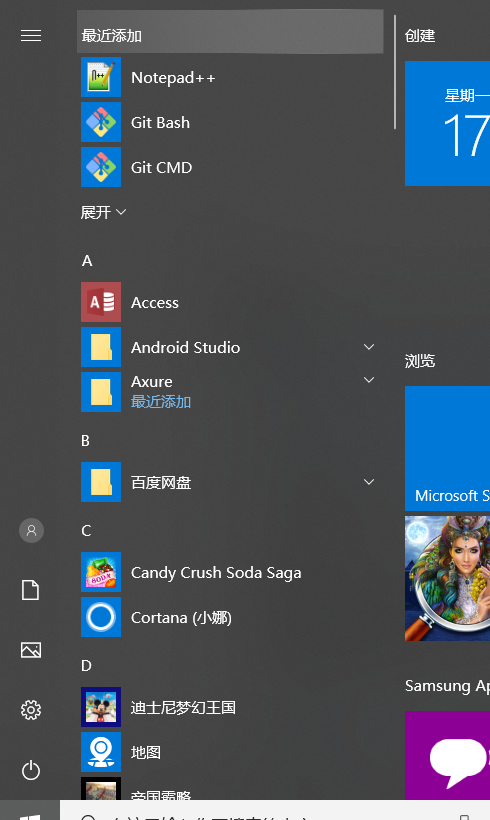Expand the Axure folder chevron

(369, 380)
